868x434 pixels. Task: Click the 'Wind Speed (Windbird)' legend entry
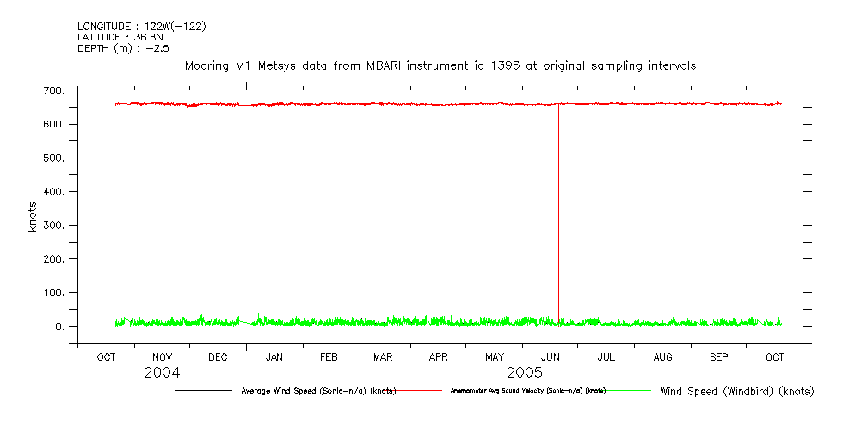pyautogui.click(x=736, y=391)
